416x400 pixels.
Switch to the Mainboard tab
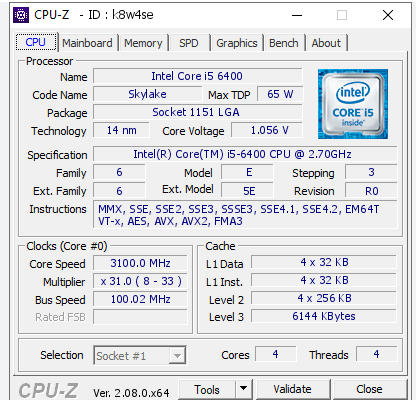point(87,43)
